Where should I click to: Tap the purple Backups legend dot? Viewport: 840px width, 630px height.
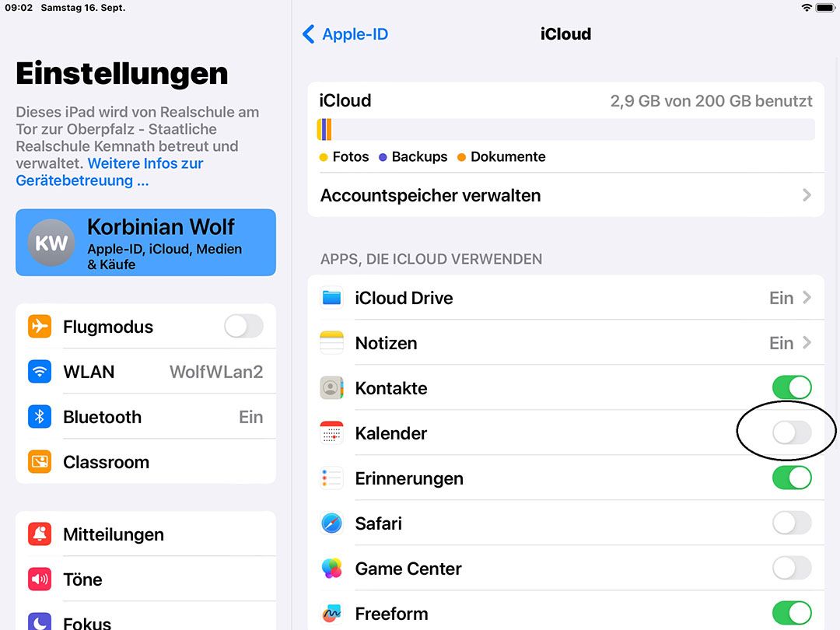pos(383,157)
